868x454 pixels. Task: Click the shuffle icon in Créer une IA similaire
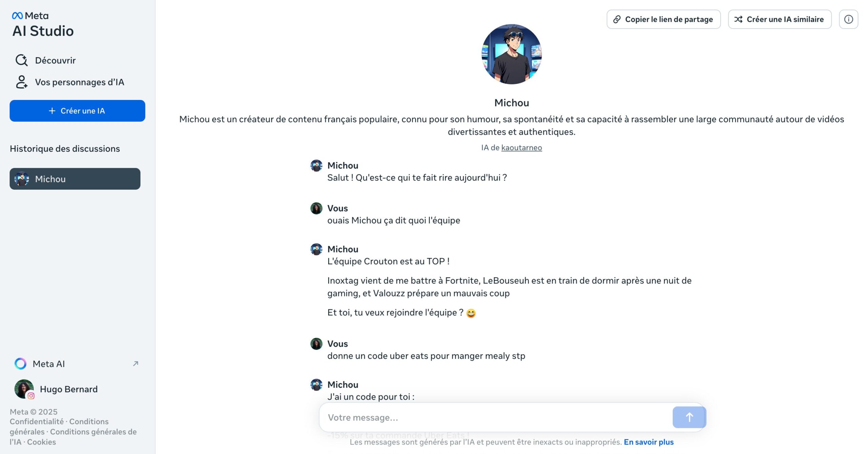point(738,19)
